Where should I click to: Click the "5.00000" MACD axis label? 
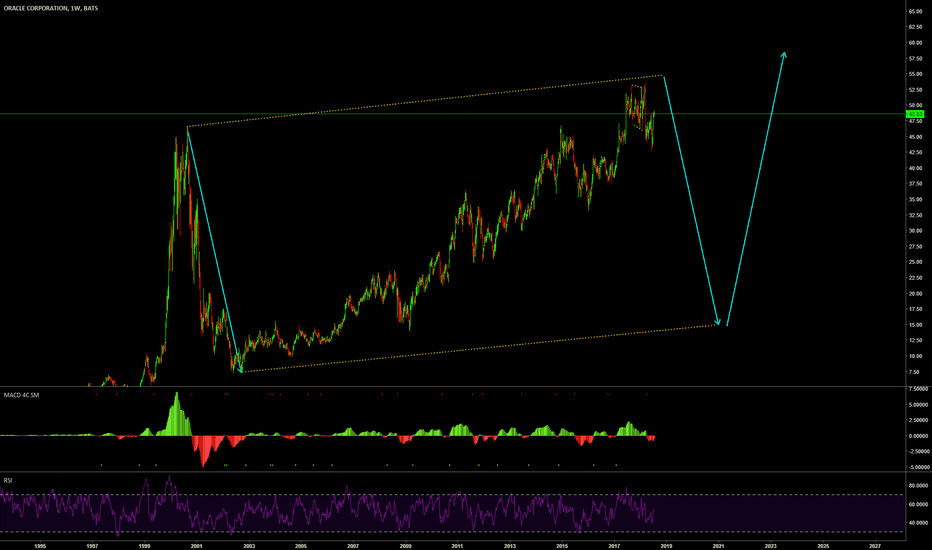918,405
